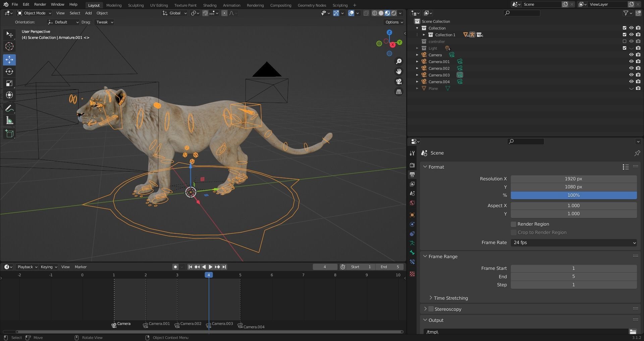Expand Camera.003 in the outliner
Viewport: 644px width, 341px height.
[417, 75]
